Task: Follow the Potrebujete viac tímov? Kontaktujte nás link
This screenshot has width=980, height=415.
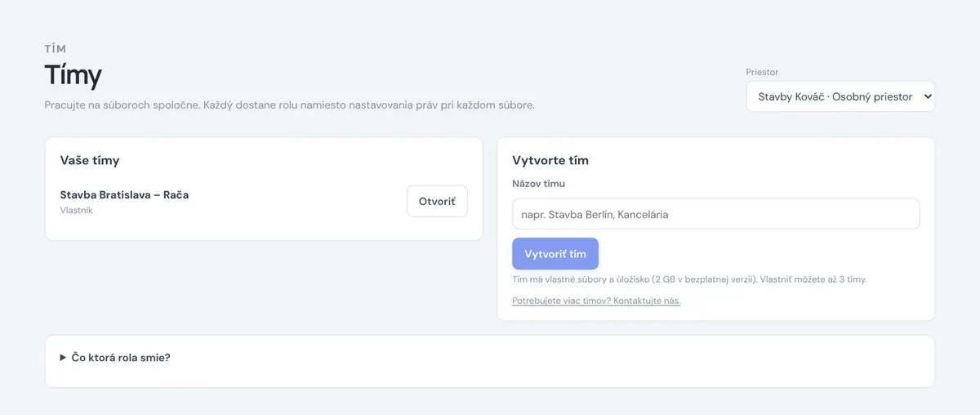Action: (x=596, y=301)
